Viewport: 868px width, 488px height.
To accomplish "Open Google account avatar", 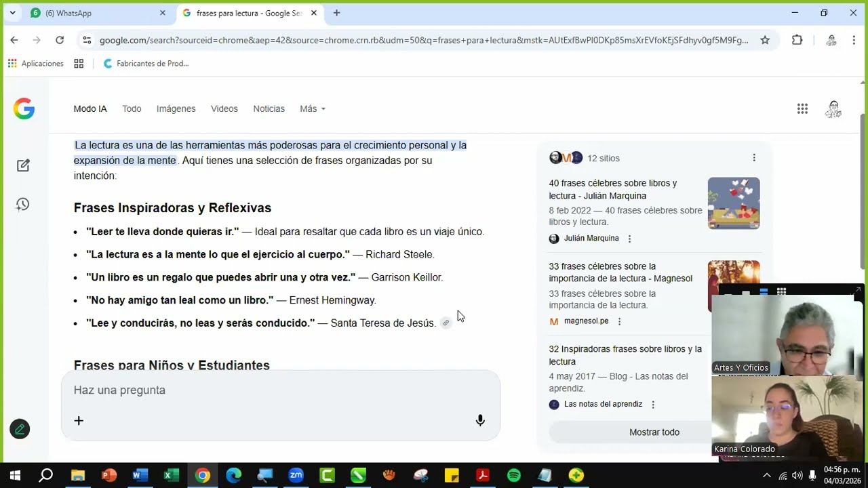I will [833, 108].
